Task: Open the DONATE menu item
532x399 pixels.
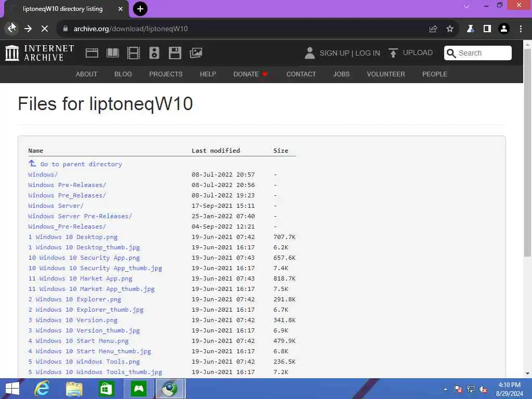Action: pos(250,74)
